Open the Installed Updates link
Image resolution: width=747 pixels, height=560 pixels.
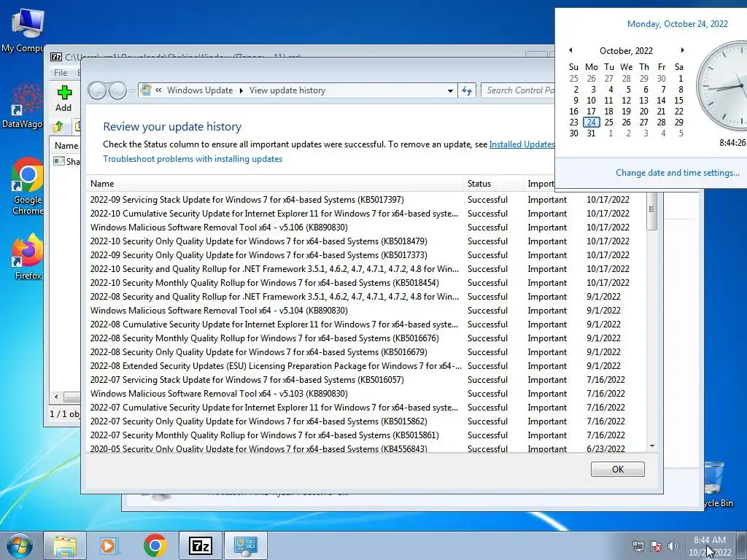522,144
